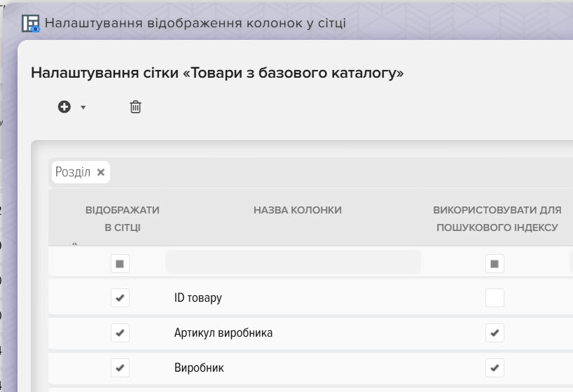The image size is (573, 392).
Task: Click Використовувати для пошукового індексу header
Action: (497, 218)
